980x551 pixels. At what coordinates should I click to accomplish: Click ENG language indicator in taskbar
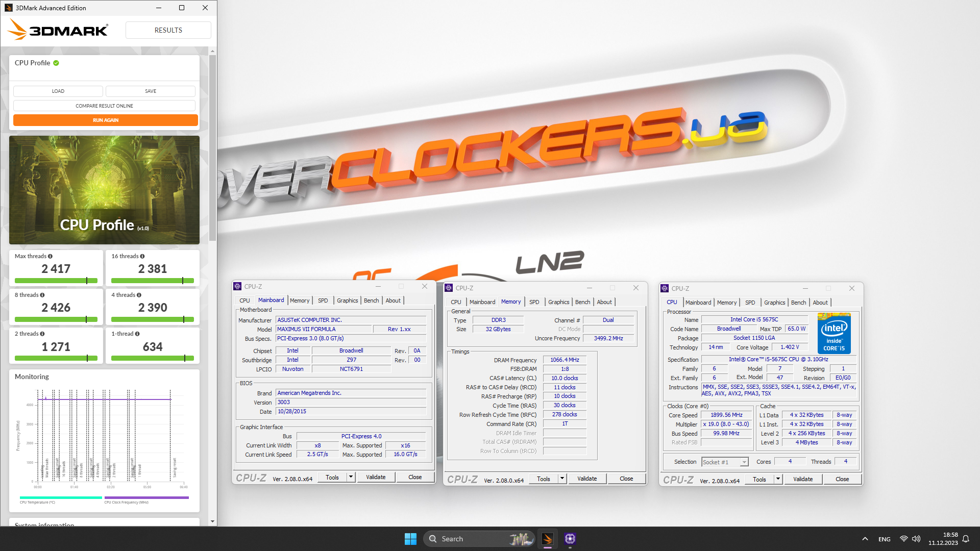[x=885, y=539]
